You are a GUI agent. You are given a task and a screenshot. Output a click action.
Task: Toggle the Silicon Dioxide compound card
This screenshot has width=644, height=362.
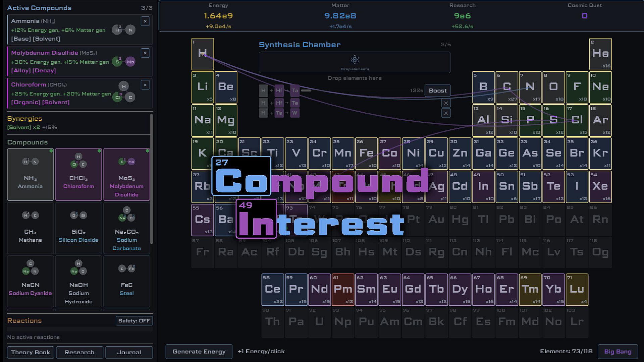pyautogui.click(x=78, y=228)
